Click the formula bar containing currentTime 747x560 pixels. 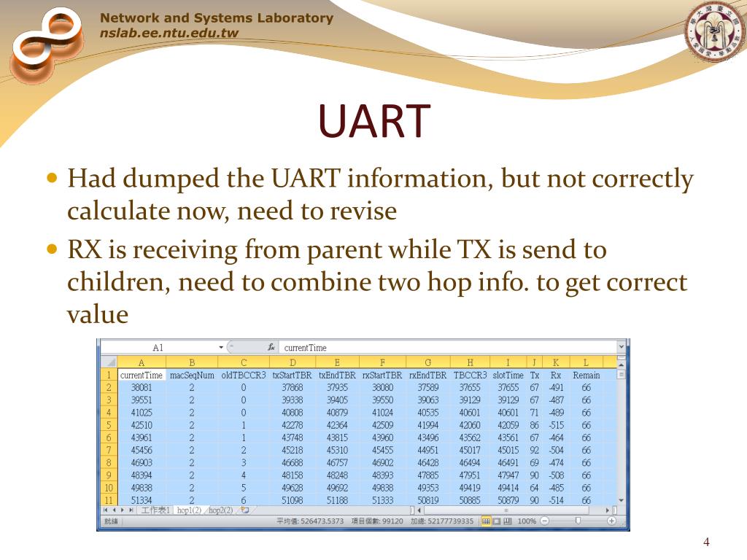tap(447, 347)
